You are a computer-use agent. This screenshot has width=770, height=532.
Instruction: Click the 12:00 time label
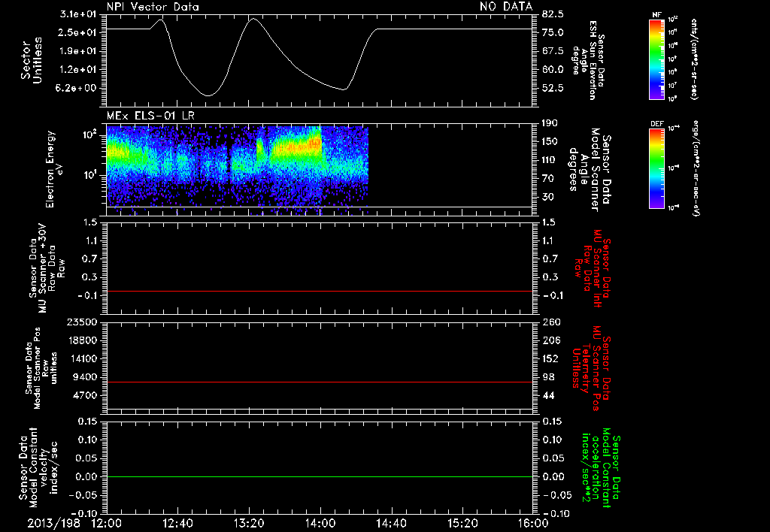[107, 524]
